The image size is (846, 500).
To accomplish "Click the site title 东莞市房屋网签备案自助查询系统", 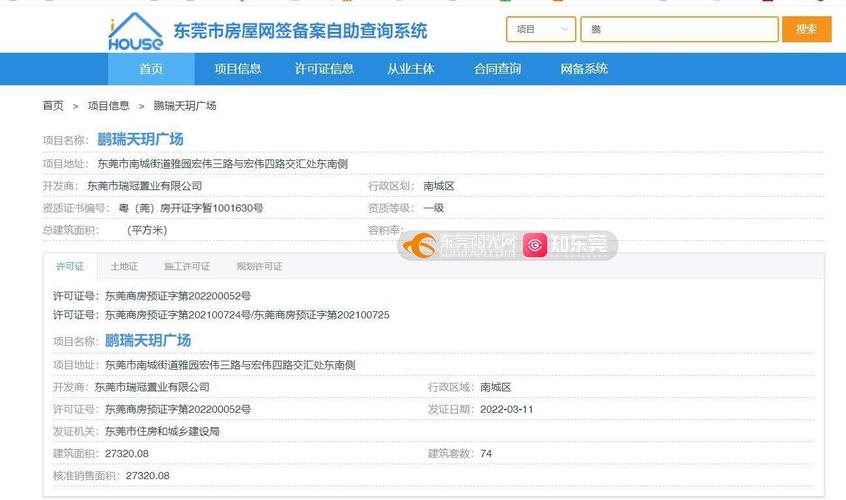I will point(300,31).
